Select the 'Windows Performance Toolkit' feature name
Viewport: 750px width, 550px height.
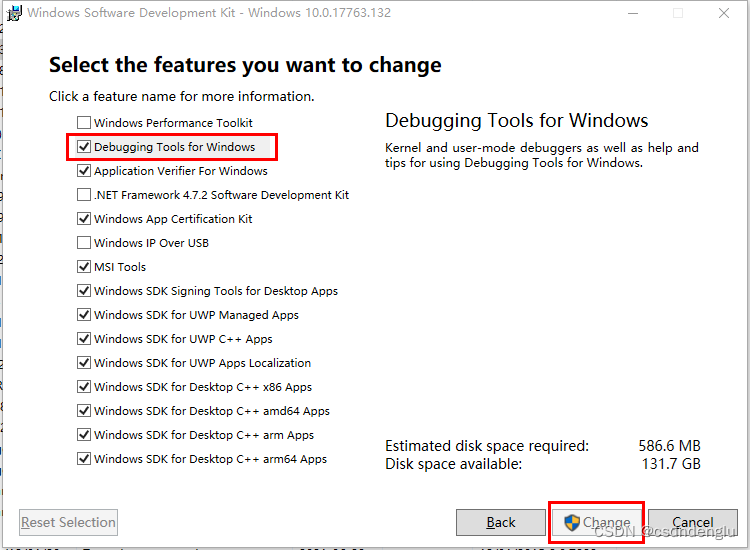pos(173,123)
